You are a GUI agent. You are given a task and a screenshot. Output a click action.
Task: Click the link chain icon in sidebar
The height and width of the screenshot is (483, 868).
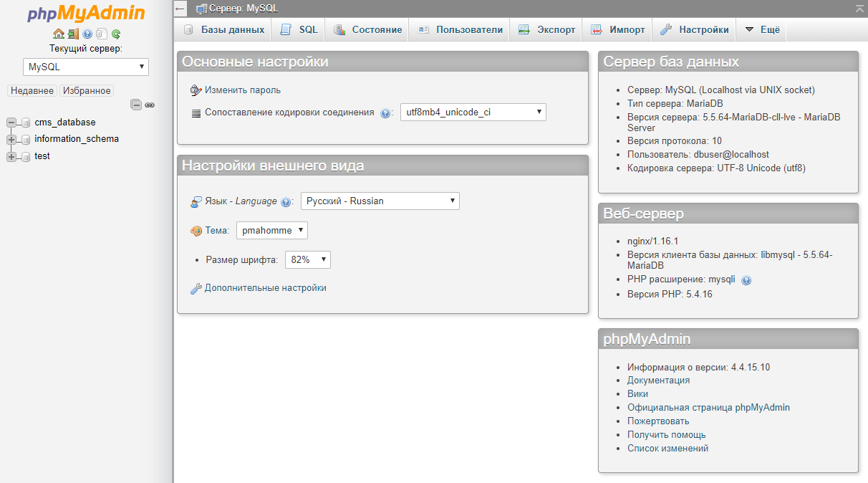(x=150, y=105)
